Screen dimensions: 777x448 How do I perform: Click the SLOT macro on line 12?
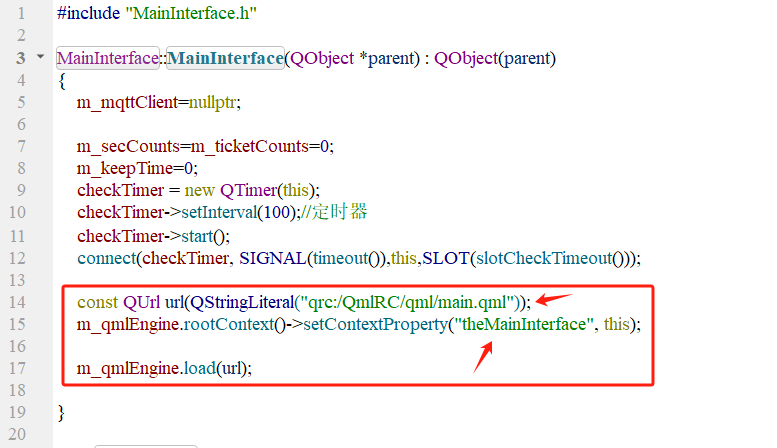pyautogui.click(x=445, y=258)
